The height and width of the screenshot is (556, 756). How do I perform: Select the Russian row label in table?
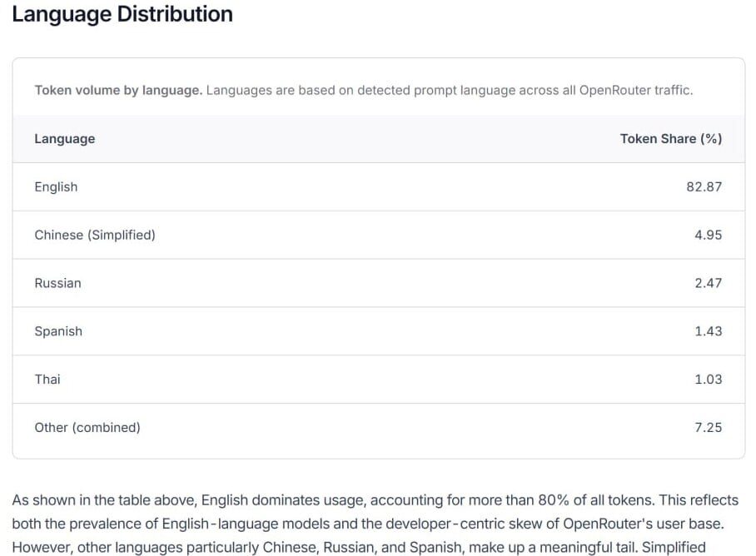pyautogui.click(x=57, y=284)
